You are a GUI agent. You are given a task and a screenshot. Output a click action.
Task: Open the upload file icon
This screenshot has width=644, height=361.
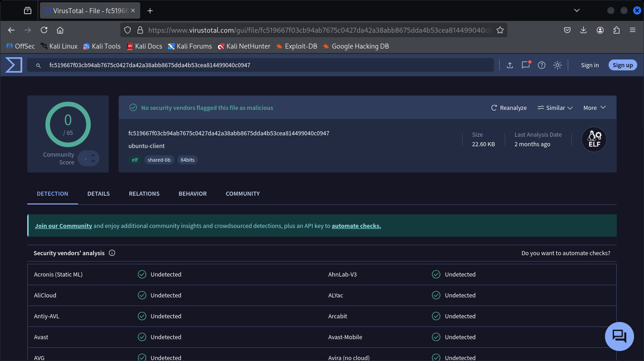[x=510, y=65]
